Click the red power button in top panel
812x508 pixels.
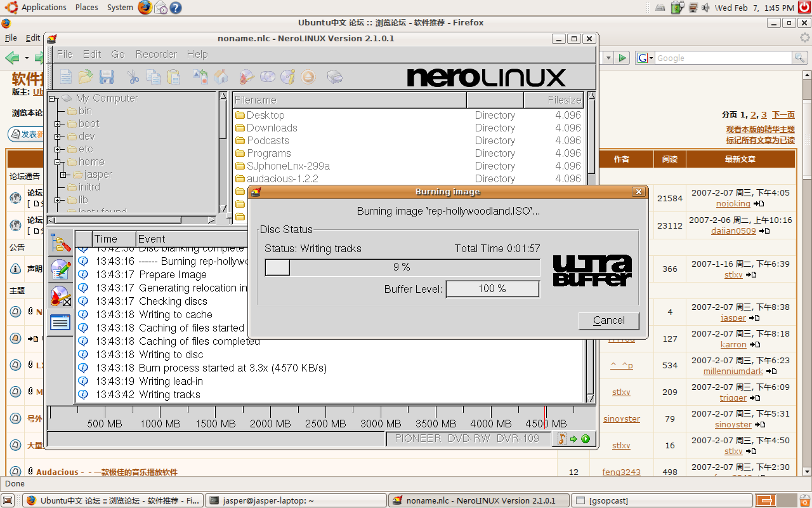(804, 8)
